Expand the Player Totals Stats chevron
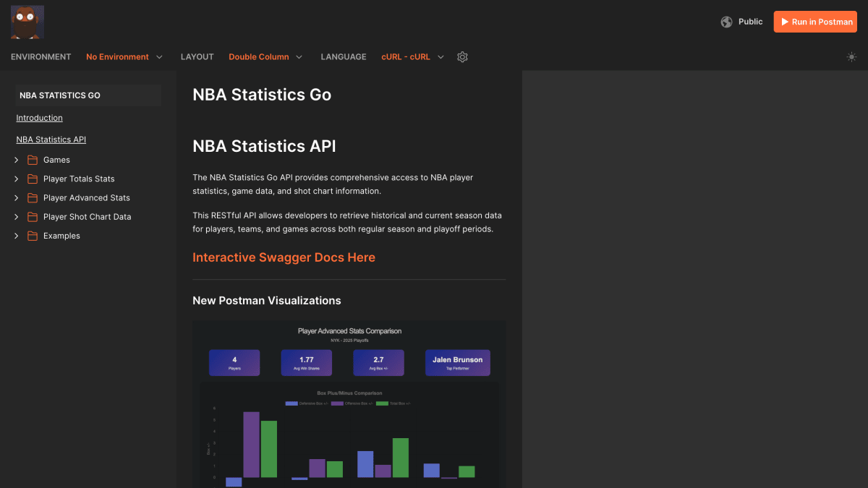Image resolution: width=868 pixels, height=488 pixels. (x=17, y=179)
